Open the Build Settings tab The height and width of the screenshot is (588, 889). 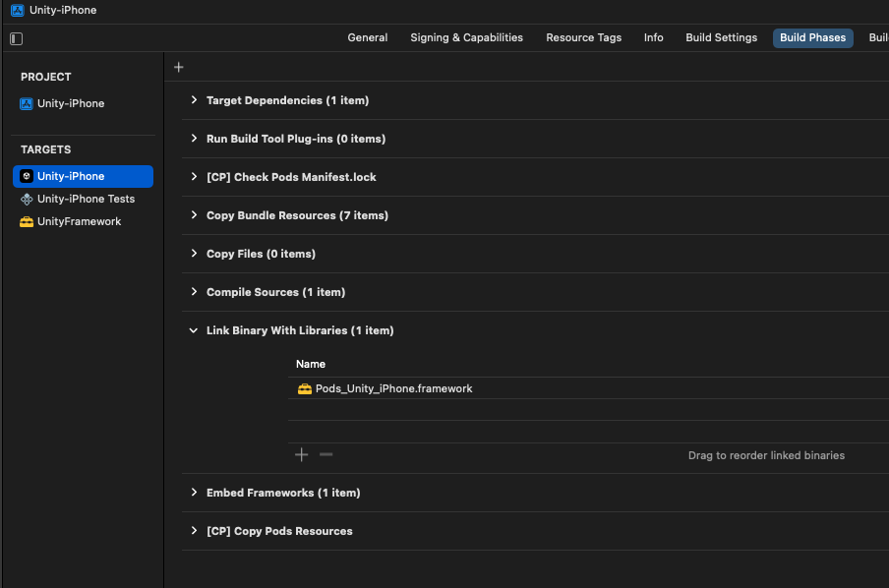(x=721, y=38)
